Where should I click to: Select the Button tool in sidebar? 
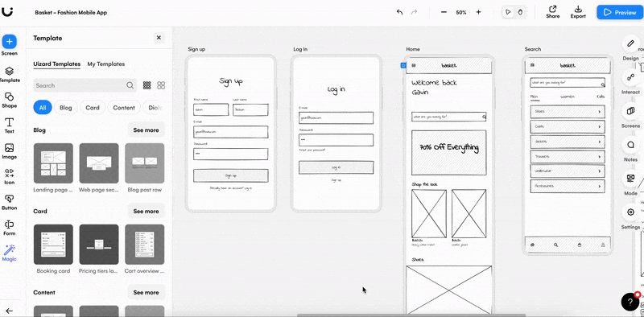[x=9, y=199]
